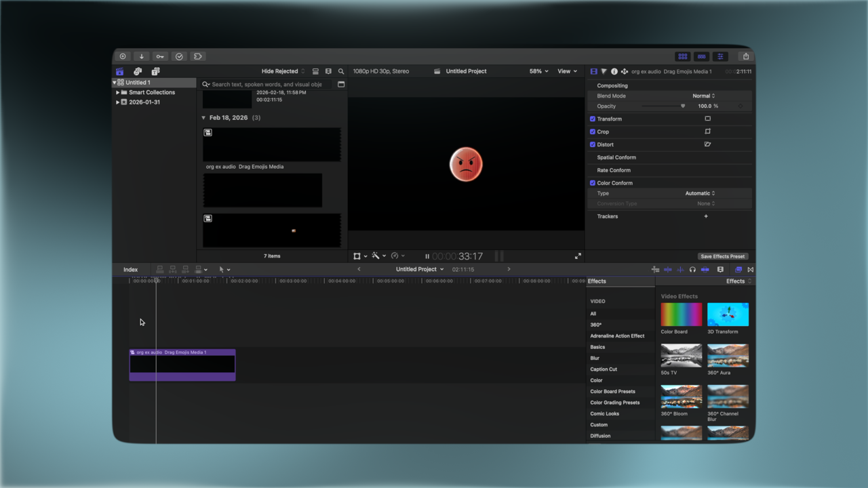Open the 58% zoom level dropdown
Viewport: 868px width, 488px height.
(x=539, y=71)
